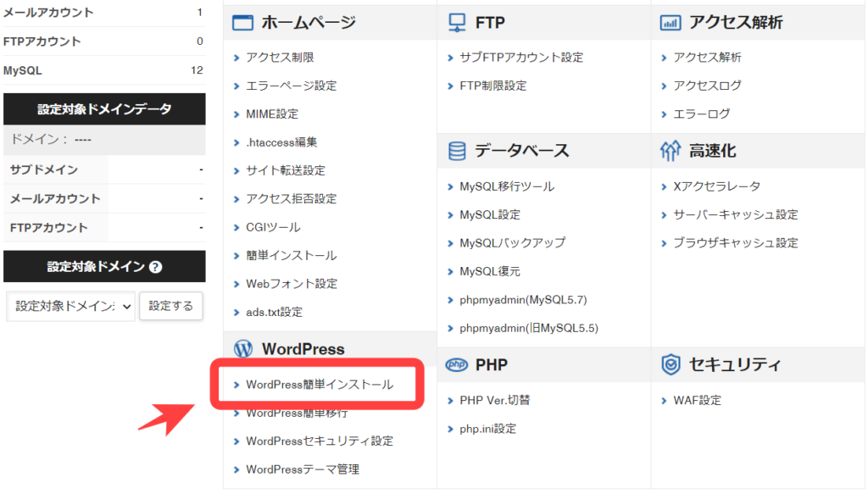Click the アクセス解析 chart icon

tap(670, 23)
